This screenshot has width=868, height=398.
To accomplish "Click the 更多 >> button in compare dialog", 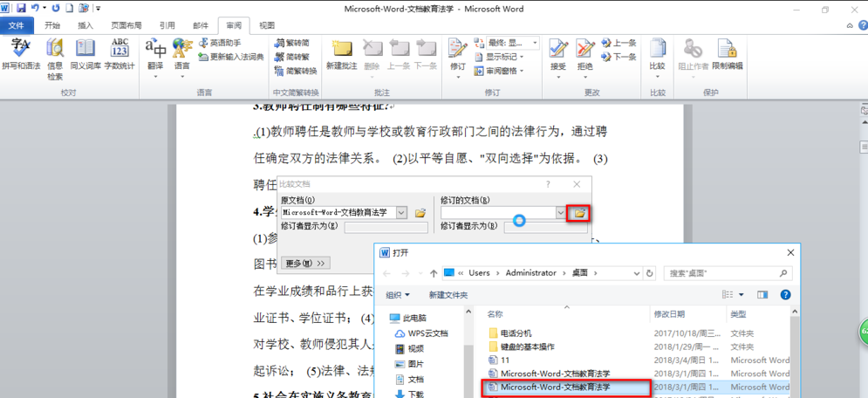I will [x=305, y=263].
